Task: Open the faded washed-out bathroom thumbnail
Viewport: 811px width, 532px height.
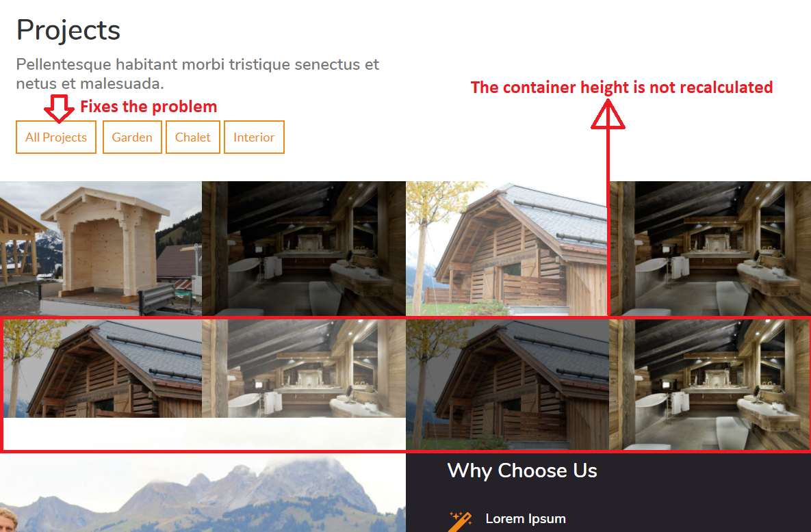Action: tap(304, 368)
